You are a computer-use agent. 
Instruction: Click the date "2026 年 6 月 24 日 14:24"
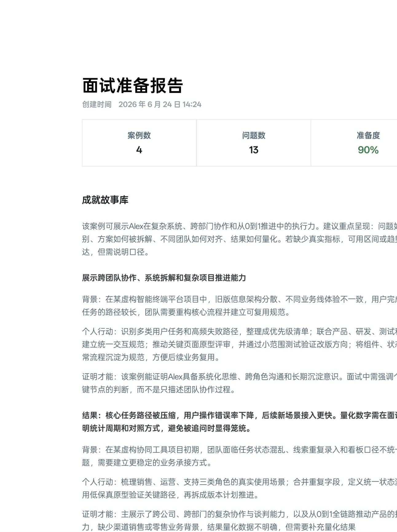click(160, 104)
